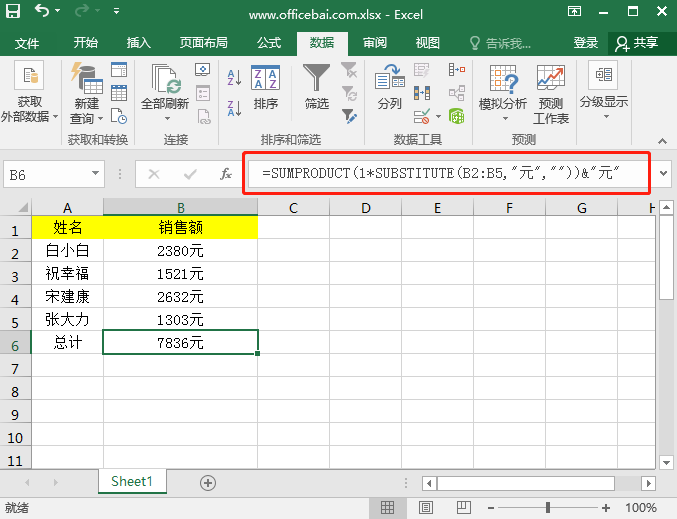677x519 pixels.
Task: Click 分列 text to columns
Action: (x=389, y=86)
